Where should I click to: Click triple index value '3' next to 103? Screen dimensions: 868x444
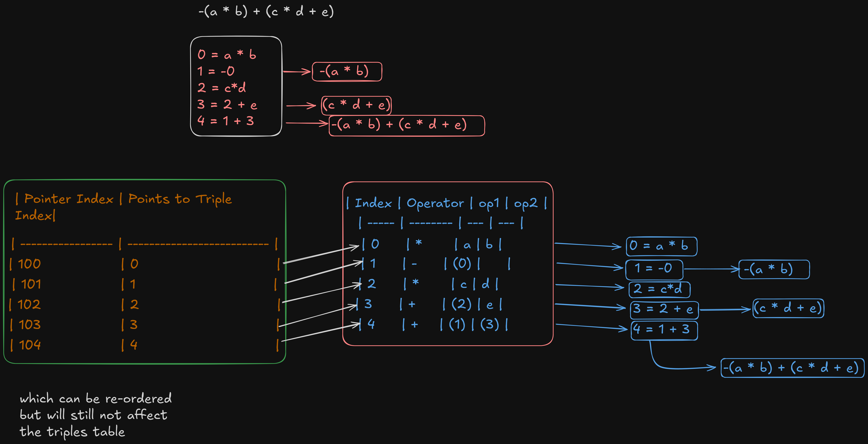[x=134, y=325]
